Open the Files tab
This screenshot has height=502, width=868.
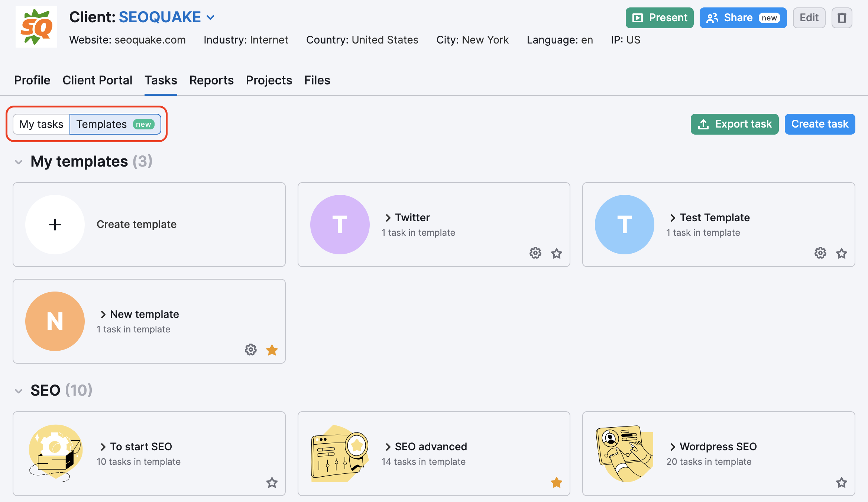(x=317, y=80)
